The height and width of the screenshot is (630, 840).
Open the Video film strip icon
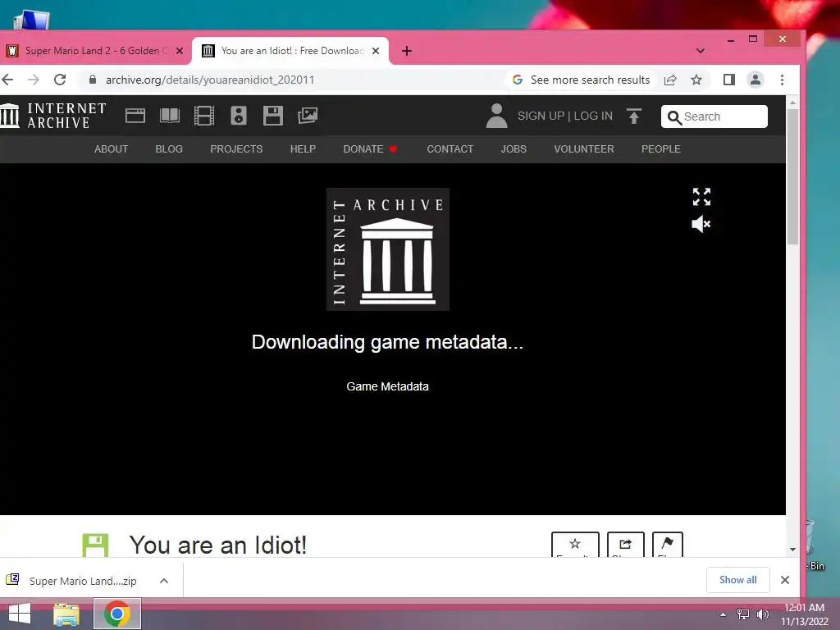204,116
